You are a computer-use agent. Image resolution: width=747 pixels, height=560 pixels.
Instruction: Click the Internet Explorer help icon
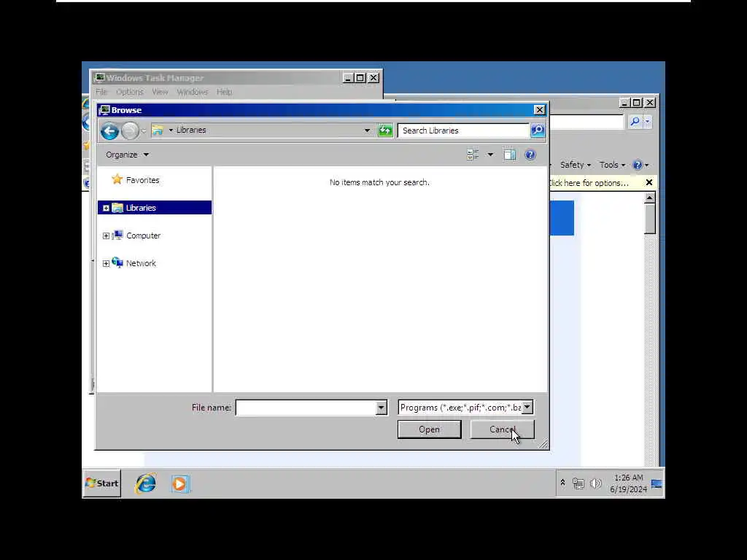pyautogui.click(x=638, y=166)
